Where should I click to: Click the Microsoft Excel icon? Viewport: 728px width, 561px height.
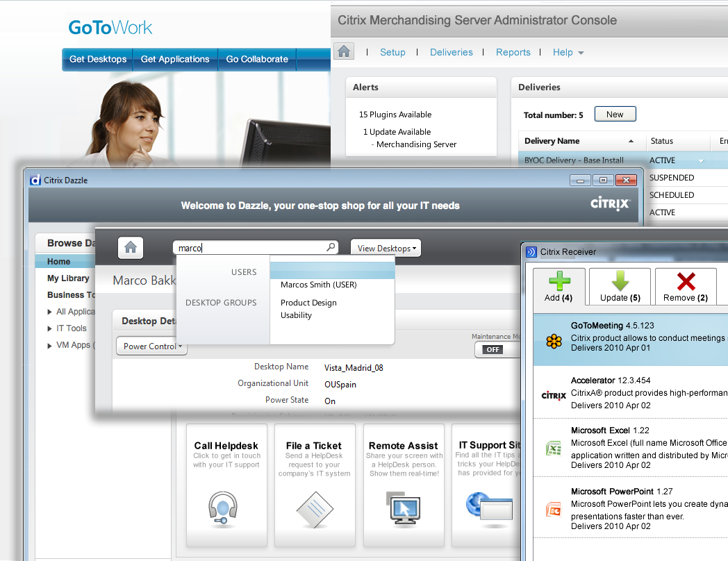[554, 449]
